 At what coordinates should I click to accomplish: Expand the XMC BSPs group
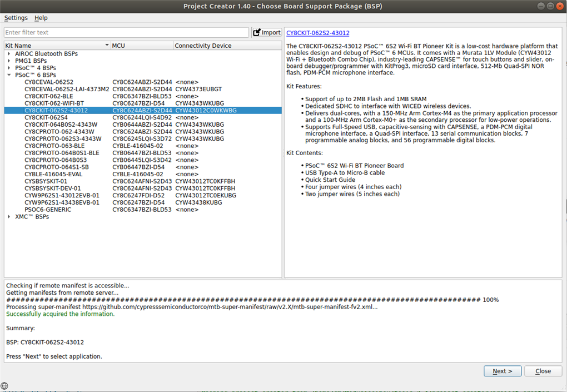pyautogui.click(x=9, y=217)
